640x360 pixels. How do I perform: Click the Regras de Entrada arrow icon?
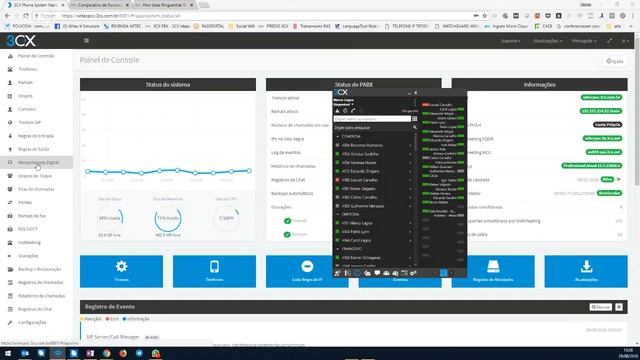click(10, 136)
